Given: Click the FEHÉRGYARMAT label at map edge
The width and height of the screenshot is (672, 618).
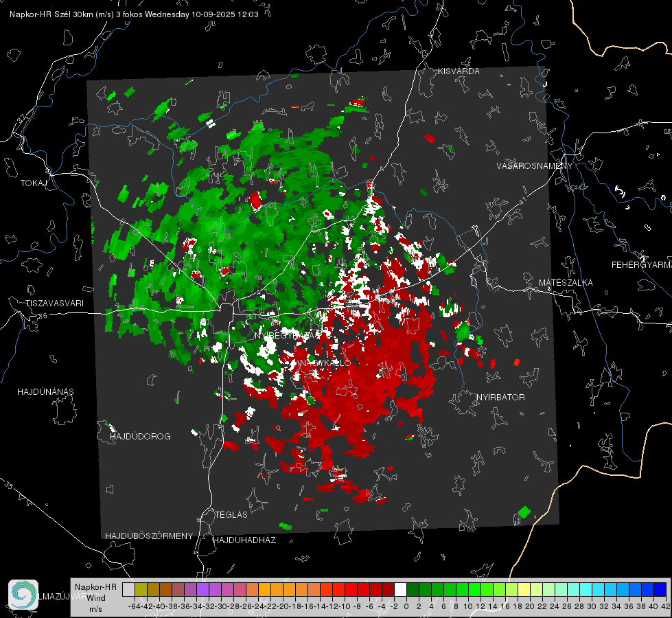Looking at the screenshot, I should coord(642,265).
